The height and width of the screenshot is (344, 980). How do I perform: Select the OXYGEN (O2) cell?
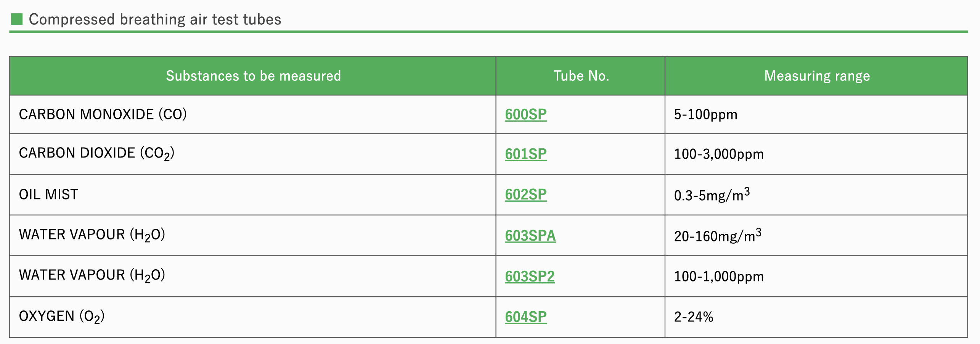[x=61, y=317]
